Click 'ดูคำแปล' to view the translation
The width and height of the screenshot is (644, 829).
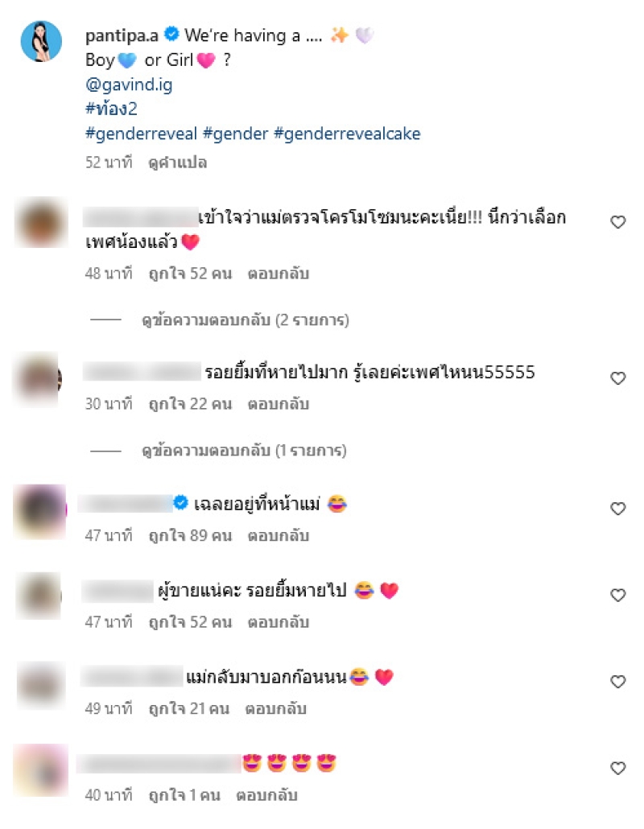coord(177,163)
